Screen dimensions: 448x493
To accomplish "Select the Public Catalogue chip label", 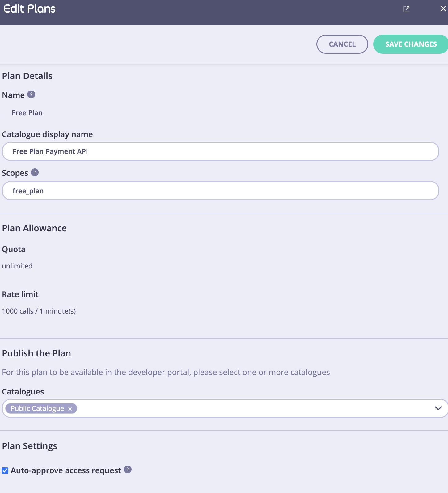I will (x=37, y=408).
